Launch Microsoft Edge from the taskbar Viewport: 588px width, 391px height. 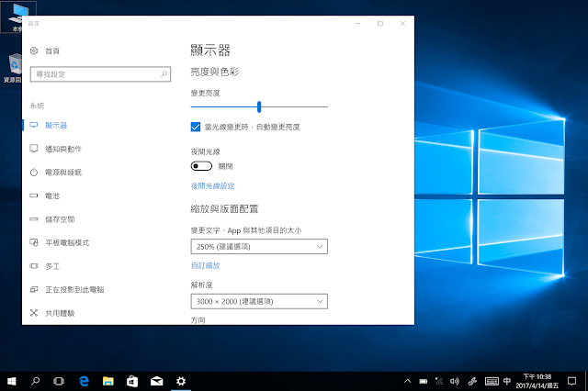(84, 381)
